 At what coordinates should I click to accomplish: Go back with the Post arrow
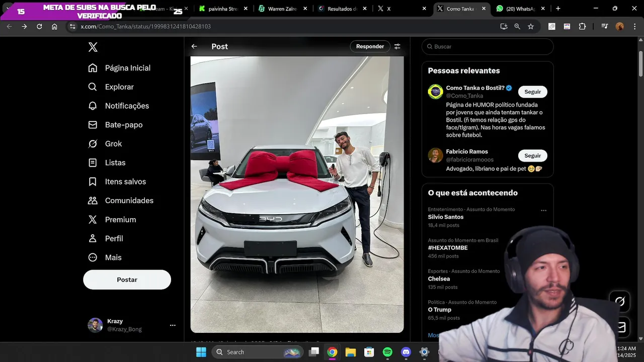point(194,46)
